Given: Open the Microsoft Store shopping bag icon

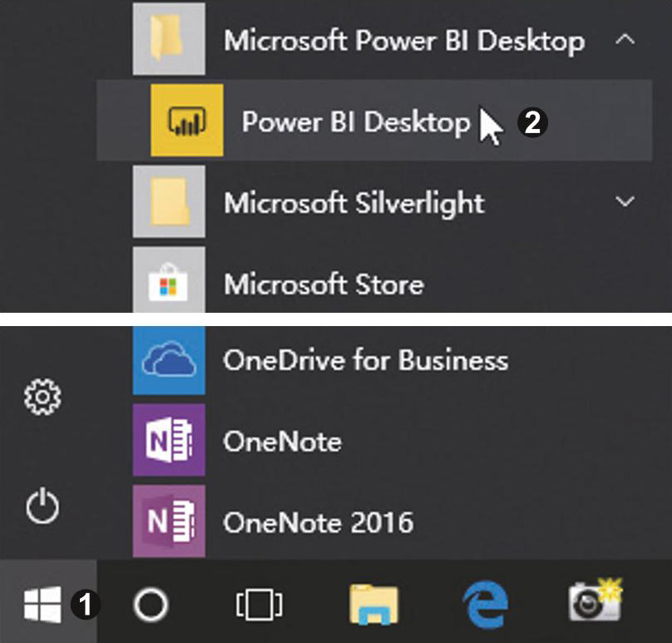Looking at the screenshot, I should coord(169,281).
